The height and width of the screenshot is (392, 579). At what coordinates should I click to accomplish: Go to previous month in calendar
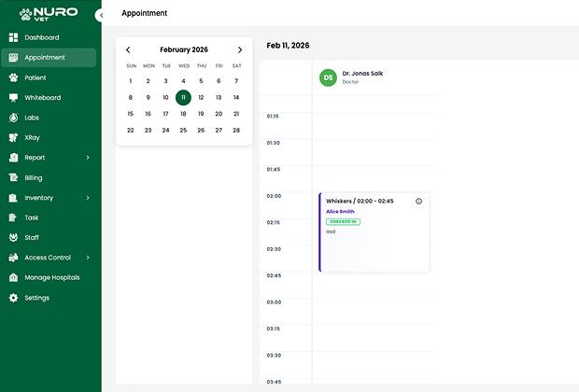pos(128,49)
